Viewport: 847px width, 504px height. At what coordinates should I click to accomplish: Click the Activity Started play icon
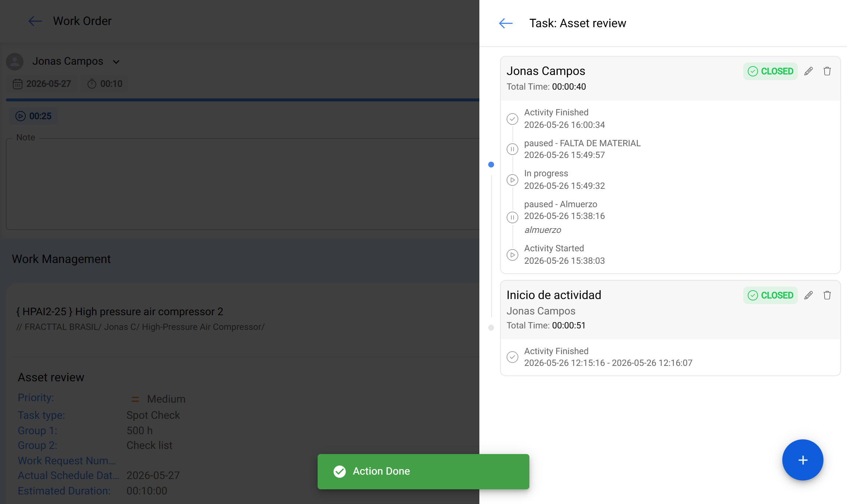[512, 255]
